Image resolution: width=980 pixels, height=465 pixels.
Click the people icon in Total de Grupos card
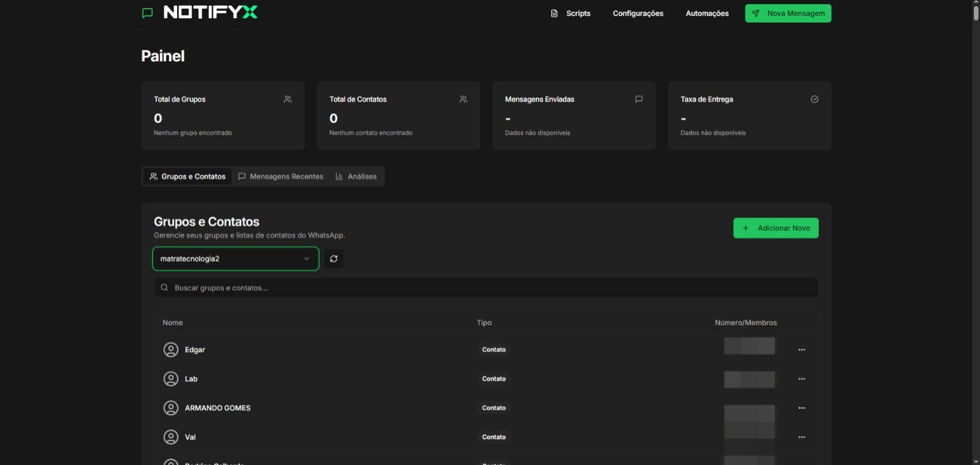288,99
